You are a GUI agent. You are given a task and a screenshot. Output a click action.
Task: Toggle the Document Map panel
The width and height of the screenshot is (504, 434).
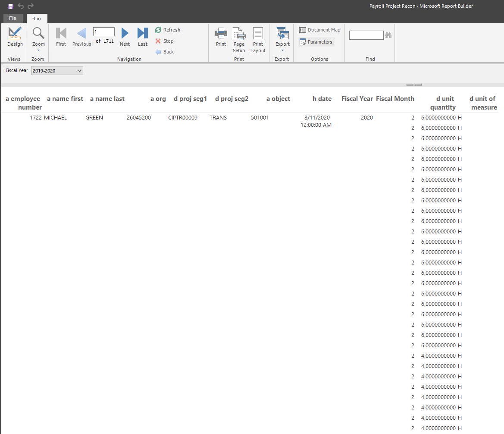(320, 30)
